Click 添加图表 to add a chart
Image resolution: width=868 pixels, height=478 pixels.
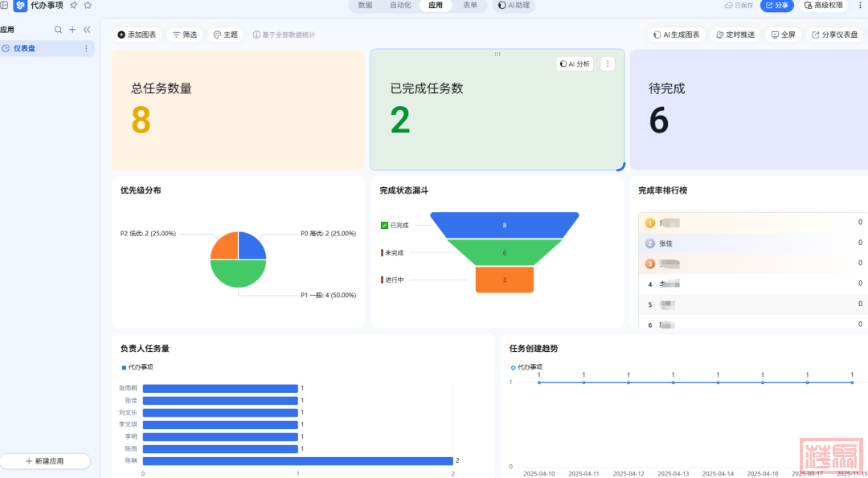[x=136, y=35]
